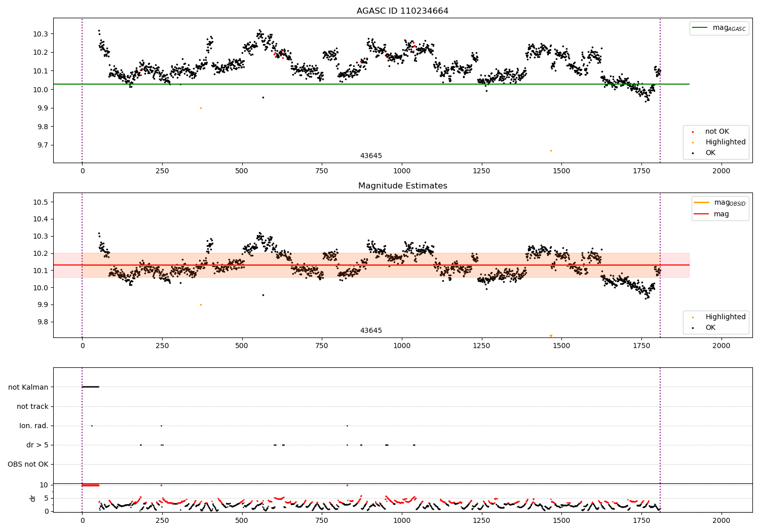Click the '10.5' y-tick in the middle panel
The image size is (760, 532).
(x=41, y=202)
